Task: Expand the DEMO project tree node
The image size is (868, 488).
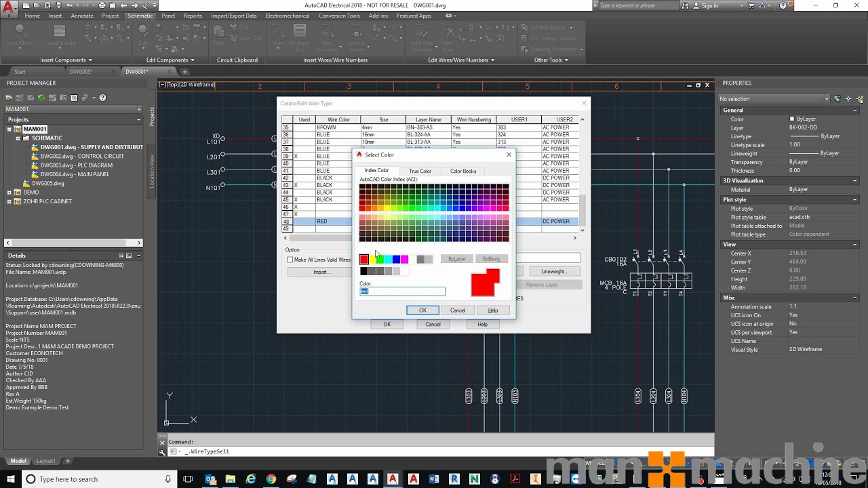Action: 9,192
